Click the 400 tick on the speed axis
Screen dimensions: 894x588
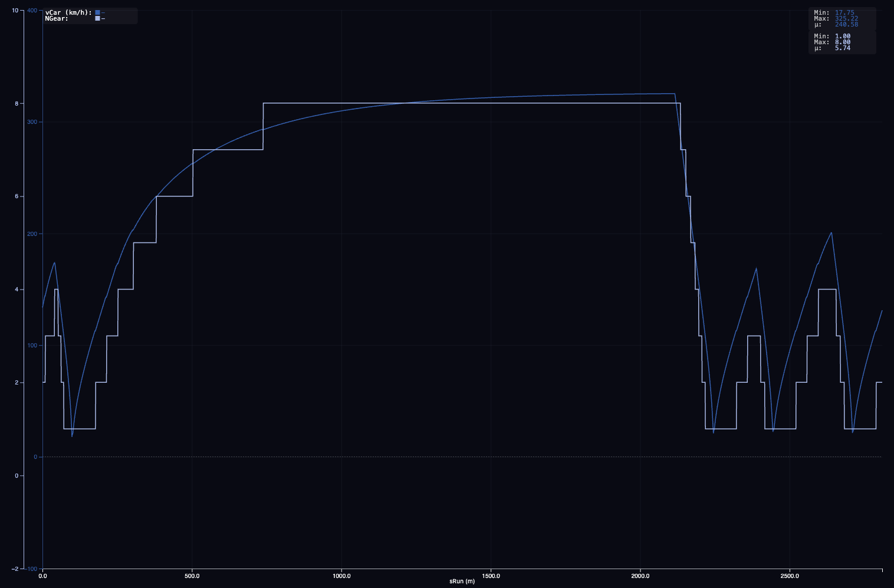point(32,11)
